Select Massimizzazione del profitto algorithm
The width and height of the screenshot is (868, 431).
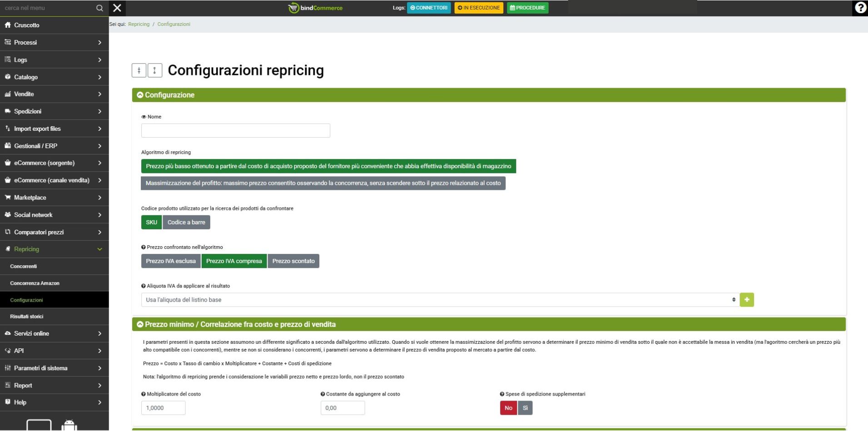pos(323,183)
